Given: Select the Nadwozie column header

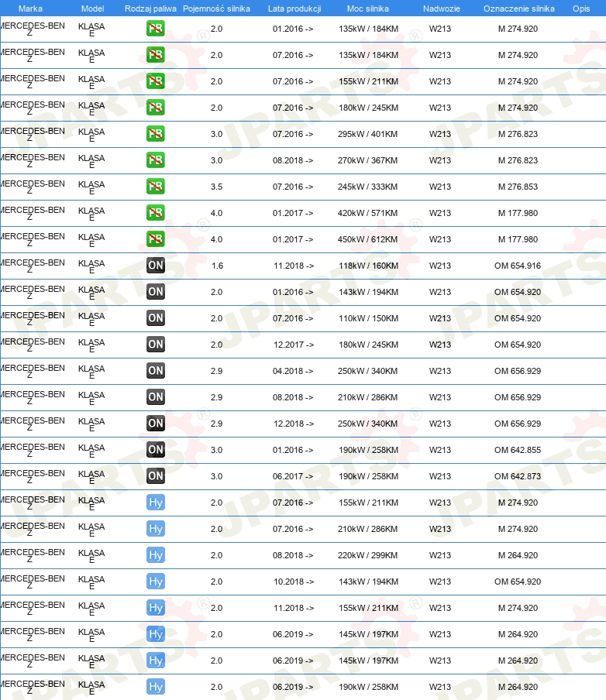Looking at the screenshot, I should click(x=442, y=9).
